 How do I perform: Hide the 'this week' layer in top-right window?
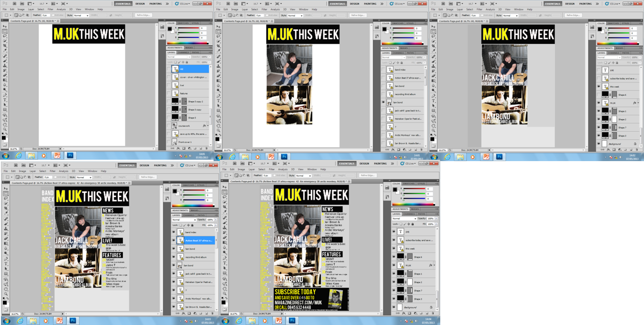599,87
